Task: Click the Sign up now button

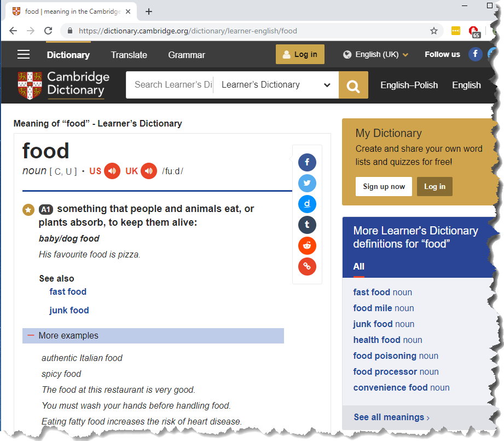Action: [384, 186]
